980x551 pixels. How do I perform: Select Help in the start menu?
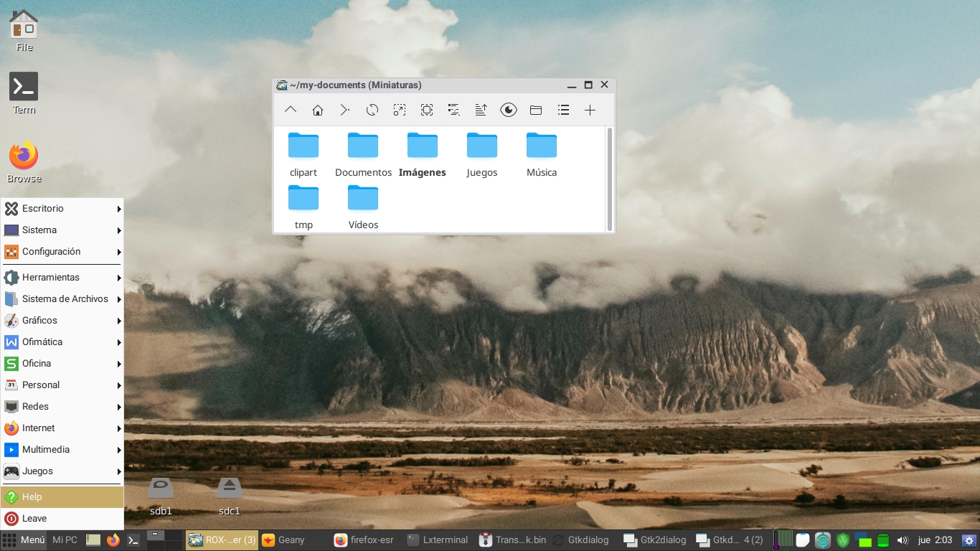tap(62, 497)
